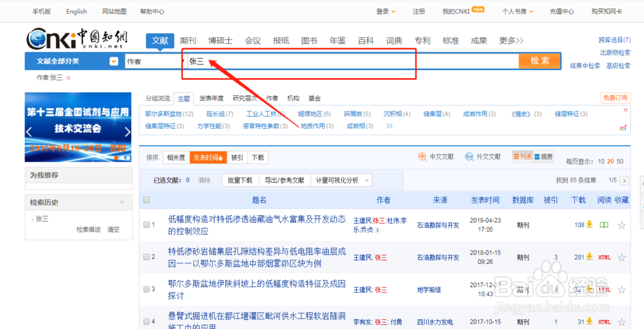Download the second article (281 downloads)
This screenshot has width=644, height=329.
589,257
